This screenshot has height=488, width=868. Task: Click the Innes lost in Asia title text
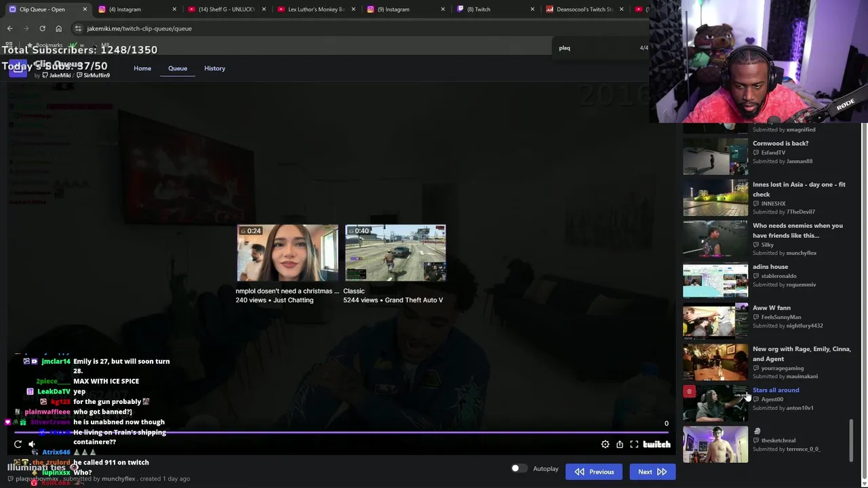coord(799,189)
